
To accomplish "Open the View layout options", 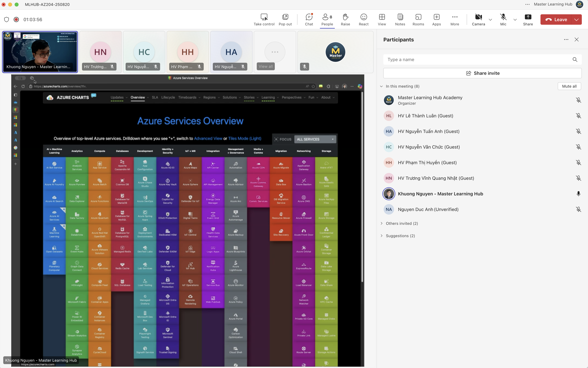I will 382,20.
